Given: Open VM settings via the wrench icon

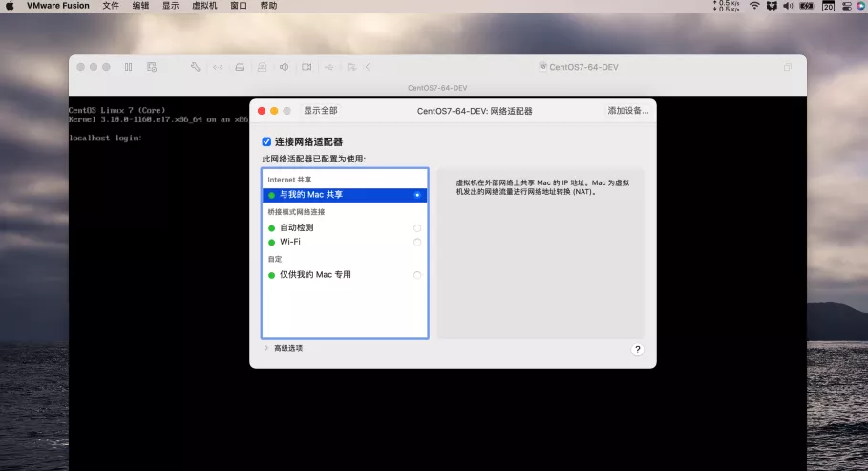Looking at the screenshot, I should (x=196, y=67).
